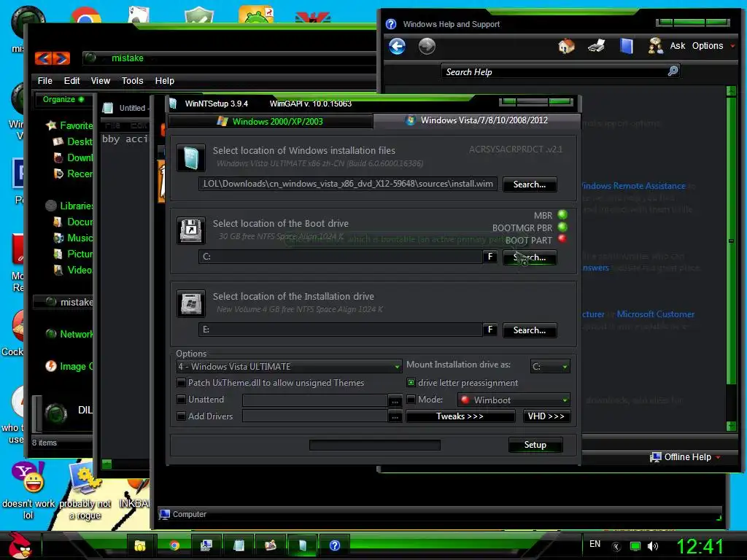Click the BOOTMGR PBR green status light
Screen dimensions: 747x560
562,227
